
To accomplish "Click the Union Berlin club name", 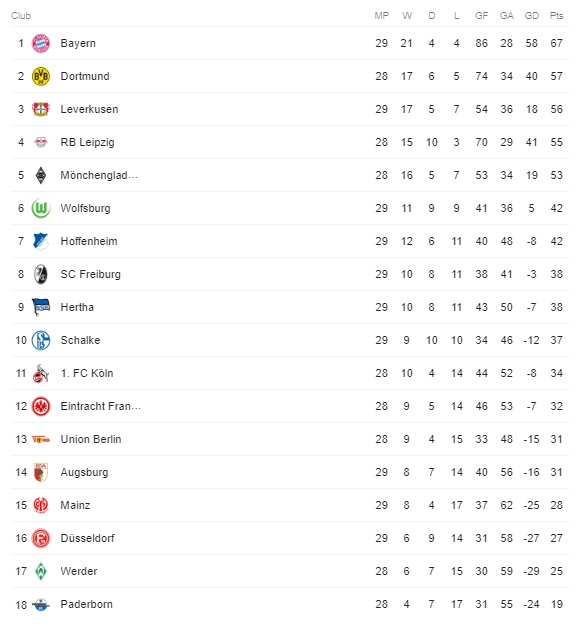I will pos(91,439).
